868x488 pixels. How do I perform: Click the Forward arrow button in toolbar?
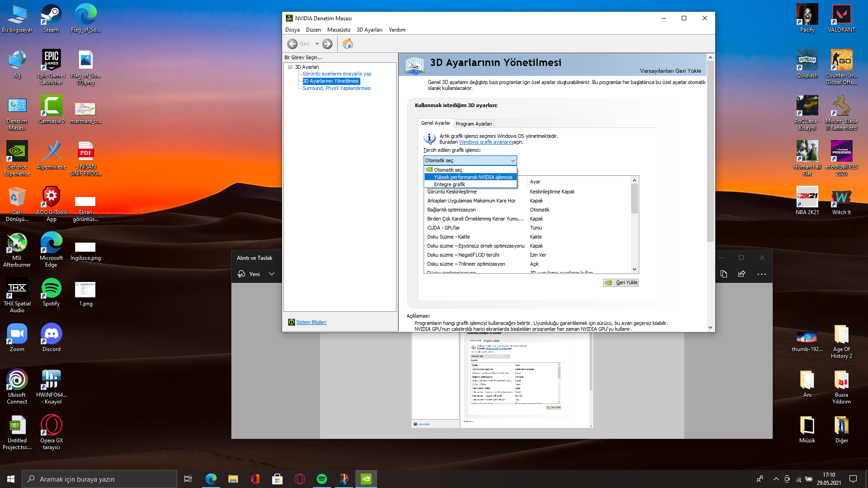(327, 44)
